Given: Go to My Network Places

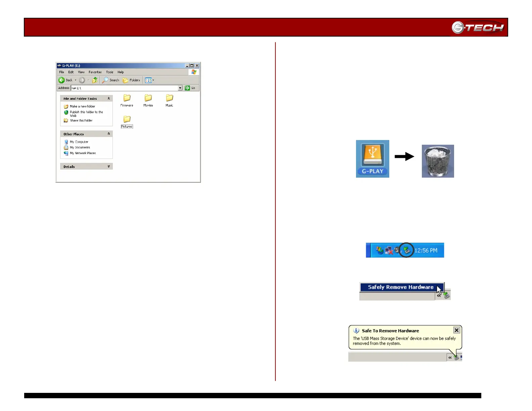Looking at the screenshot, I should pos(80,153).
